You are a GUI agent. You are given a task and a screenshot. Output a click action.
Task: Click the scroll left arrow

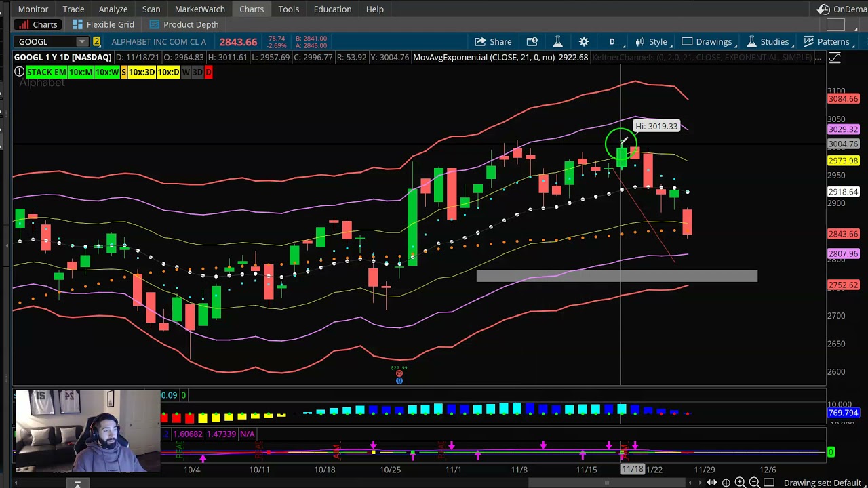point(692,483)
